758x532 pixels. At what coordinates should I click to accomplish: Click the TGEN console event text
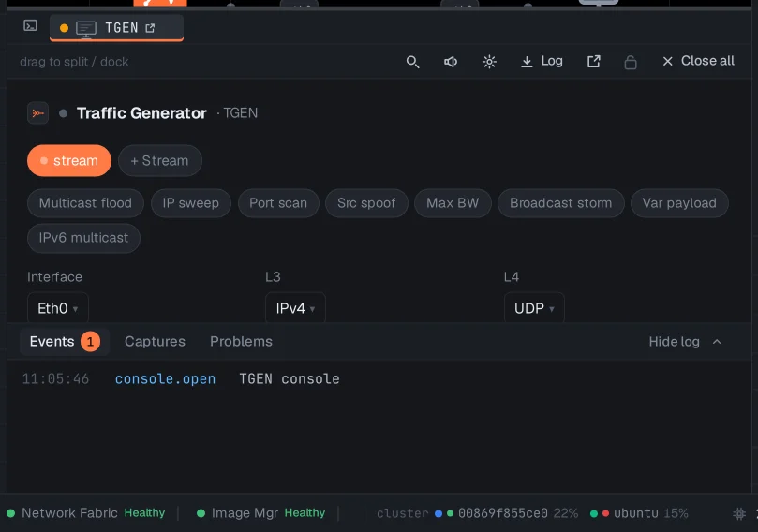[x=290, y=378]
